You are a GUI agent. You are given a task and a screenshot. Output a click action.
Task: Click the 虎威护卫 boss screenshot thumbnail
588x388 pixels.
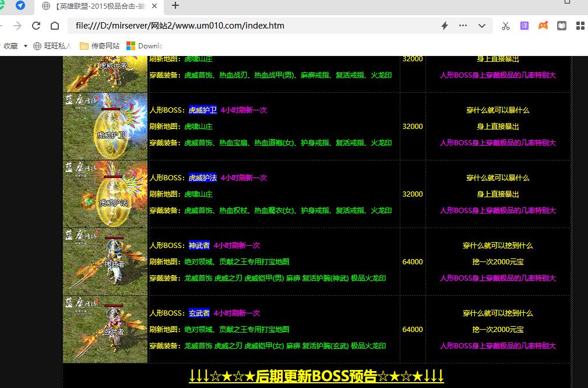pos(105,127)
